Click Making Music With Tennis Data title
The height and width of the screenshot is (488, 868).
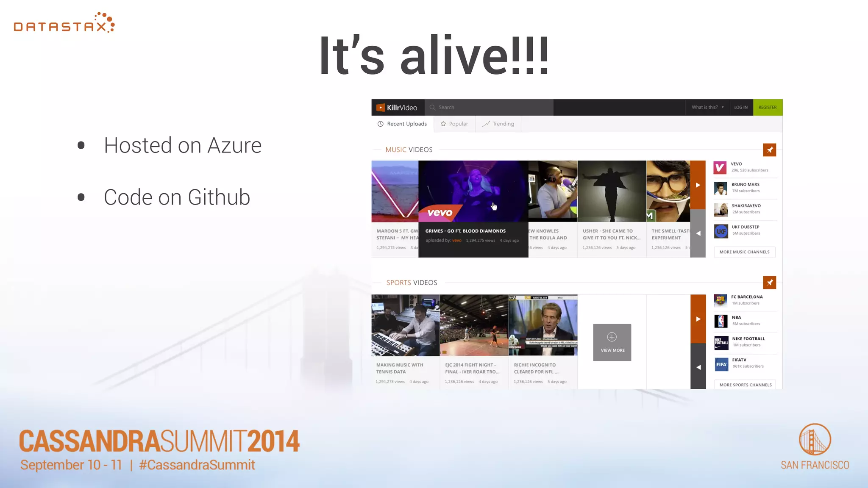[400, 369]
